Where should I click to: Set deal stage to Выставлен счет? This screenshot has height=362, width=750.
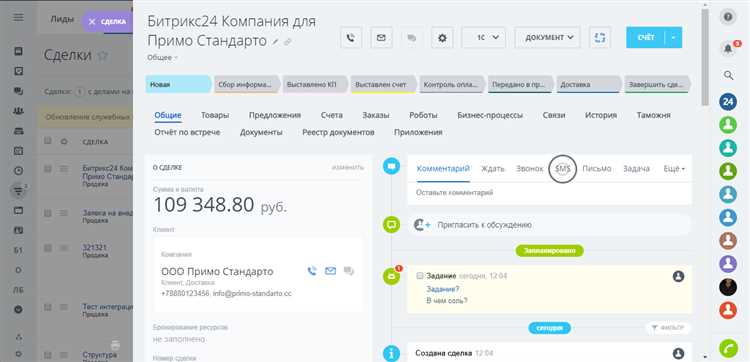coord(384,84)
